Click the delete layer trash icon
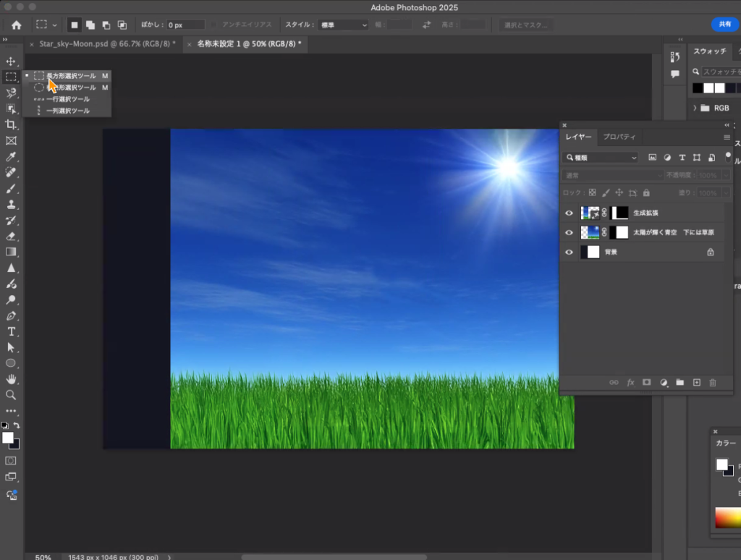The height and width of the screenshot is (560, 741). click(713, 382)
